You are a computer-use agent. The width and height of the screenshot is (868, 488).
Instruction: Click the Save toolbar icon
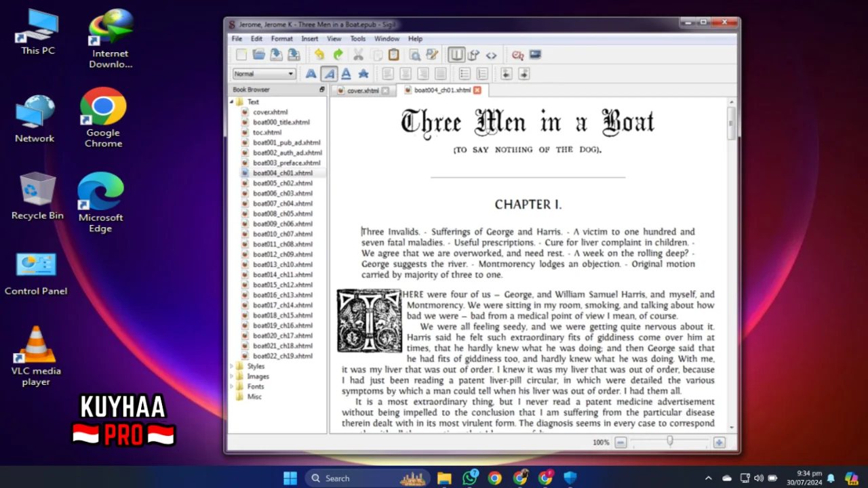click(x=276, y=55)
